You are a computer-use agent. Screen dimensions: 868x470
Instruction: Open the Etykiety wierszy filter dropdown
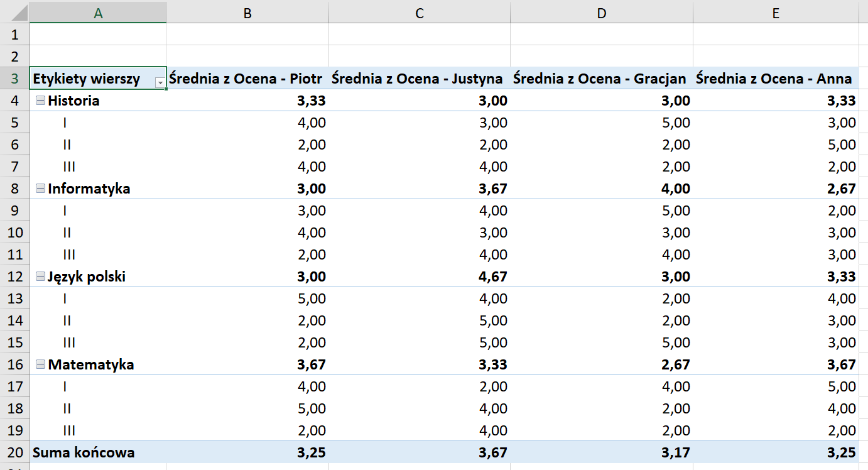click(159, 82)
